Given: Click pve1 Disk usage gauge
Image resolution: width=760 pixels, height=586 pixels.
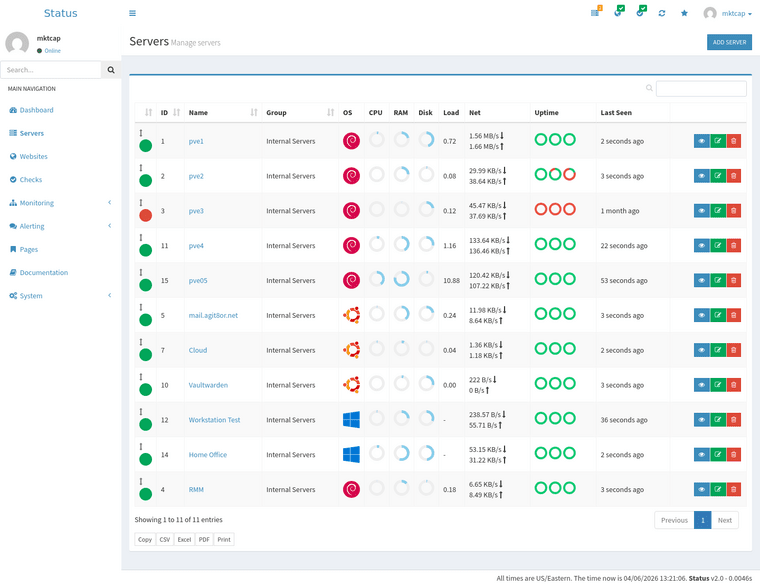Looking at the screenshot, I should (426, 140).
